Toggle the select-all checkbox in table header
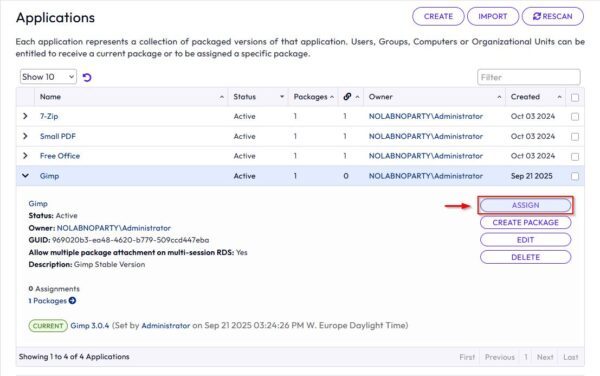This screenshot has width=600, height=376. coord(575,97)
